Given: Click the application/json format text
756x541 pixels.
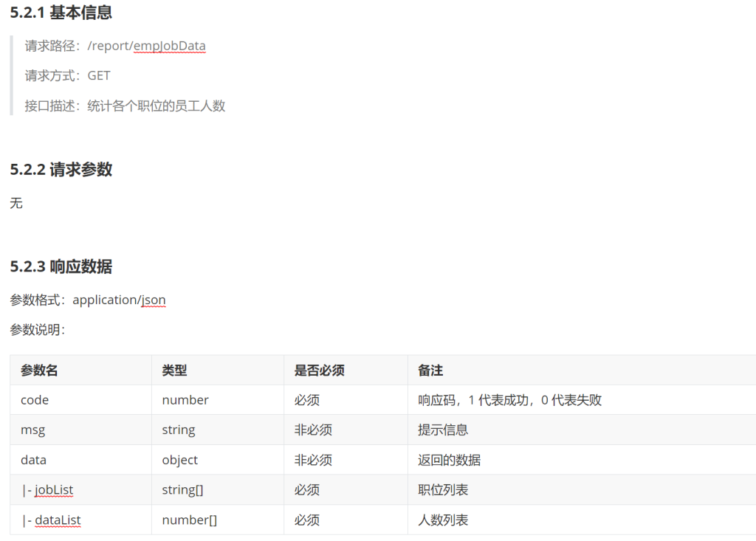Looking at the screenshot, I should coord(119,300).
